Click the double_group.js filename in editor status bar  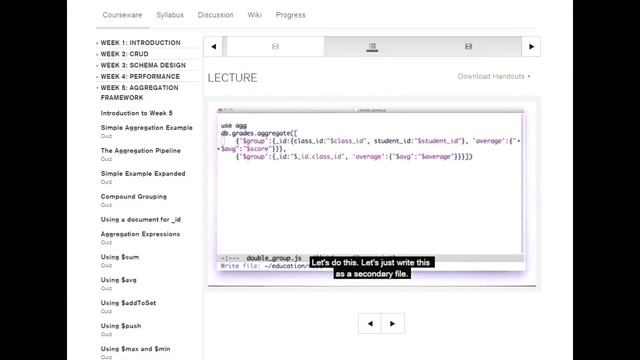coord(274,258)
